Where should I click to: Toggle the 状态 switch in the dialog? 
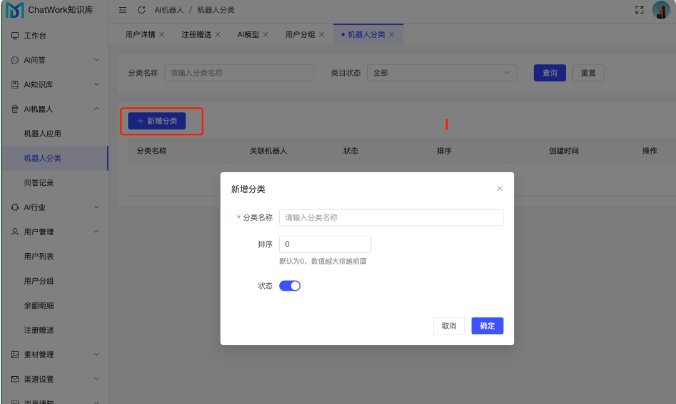click(x=290, y=285)
